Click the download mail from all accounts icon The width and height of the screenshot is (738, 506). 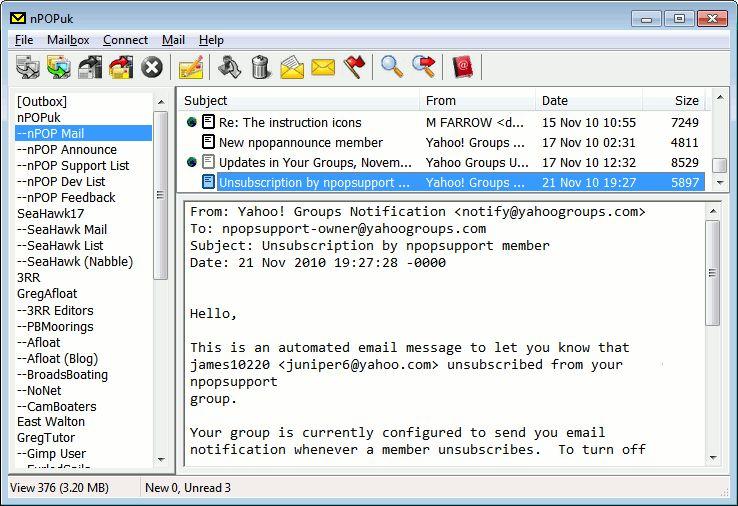pos(59,67)
